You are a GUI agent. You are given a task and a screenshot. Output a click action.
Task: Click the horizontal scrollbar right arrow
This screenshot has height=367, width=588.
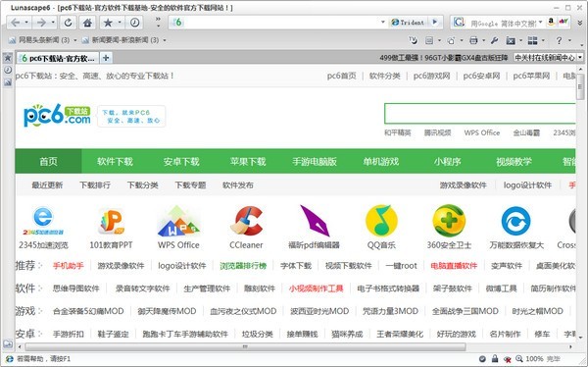click(571, 346)
